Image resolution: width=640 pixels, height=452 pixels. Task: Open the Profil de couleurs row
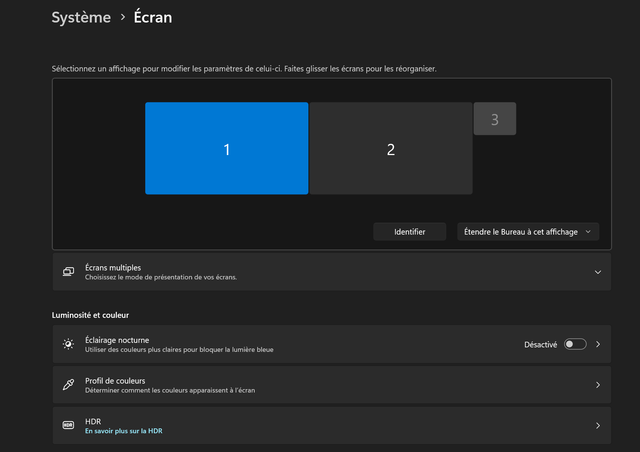coord(332,385)
